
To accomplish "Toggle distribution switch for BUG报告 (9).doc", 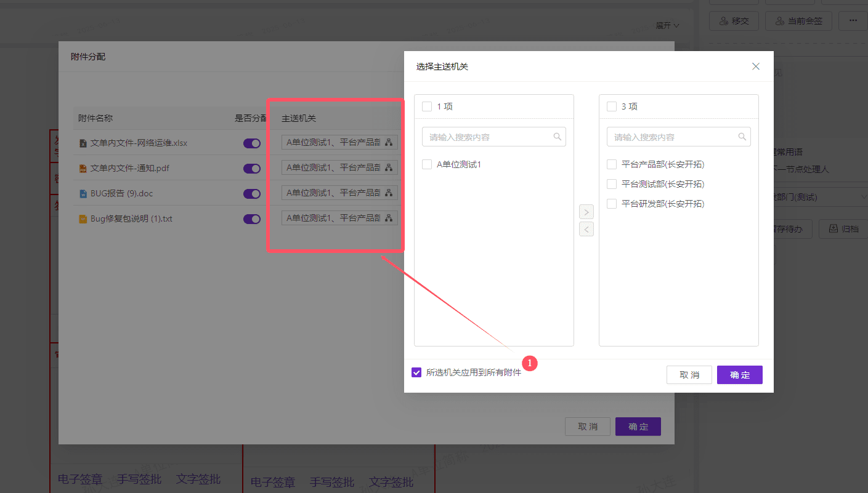I will [252, 194].
